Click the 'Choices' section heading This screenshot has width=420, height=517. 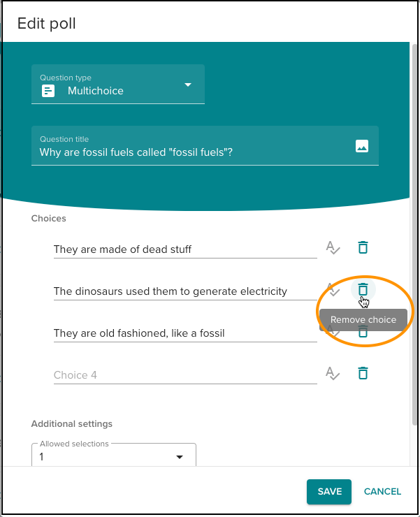coord(48,218)
